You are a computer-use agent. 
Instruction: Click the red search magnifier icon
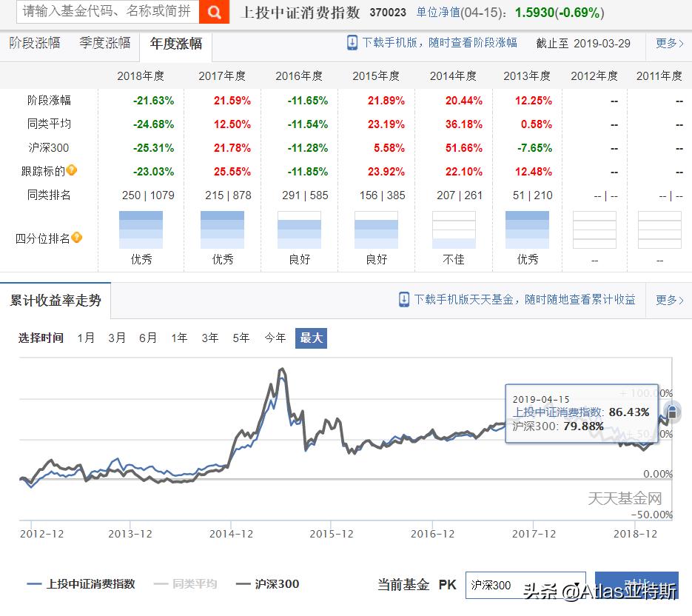pos(214,13)
